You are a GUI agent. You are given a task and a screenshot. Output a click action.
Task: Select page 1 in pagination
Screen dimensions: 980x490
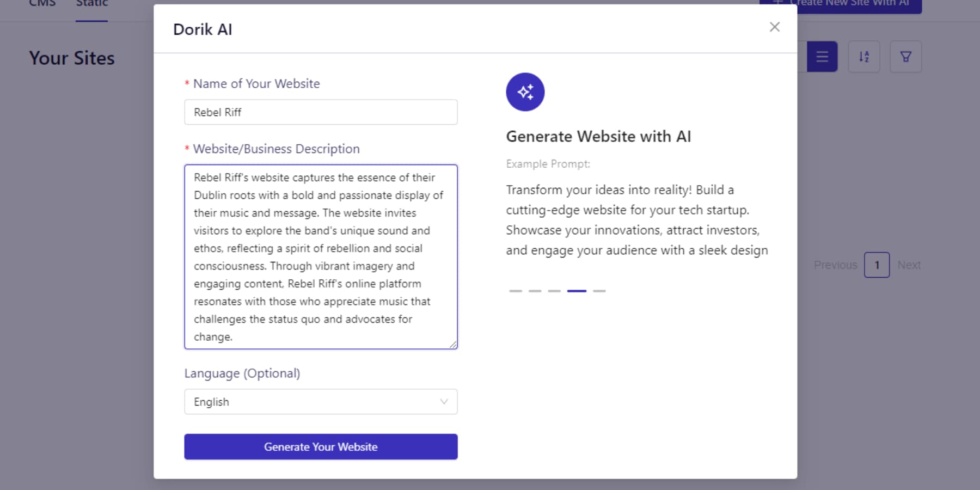tap(877, 265)
